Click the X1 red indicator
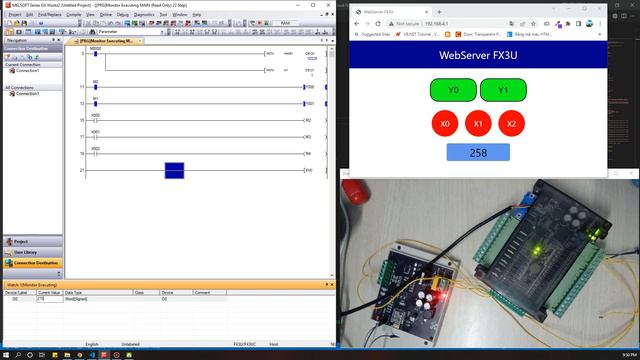Image resolution: width=640 pixels, height=360 pixels. click(x=478, y=123)
